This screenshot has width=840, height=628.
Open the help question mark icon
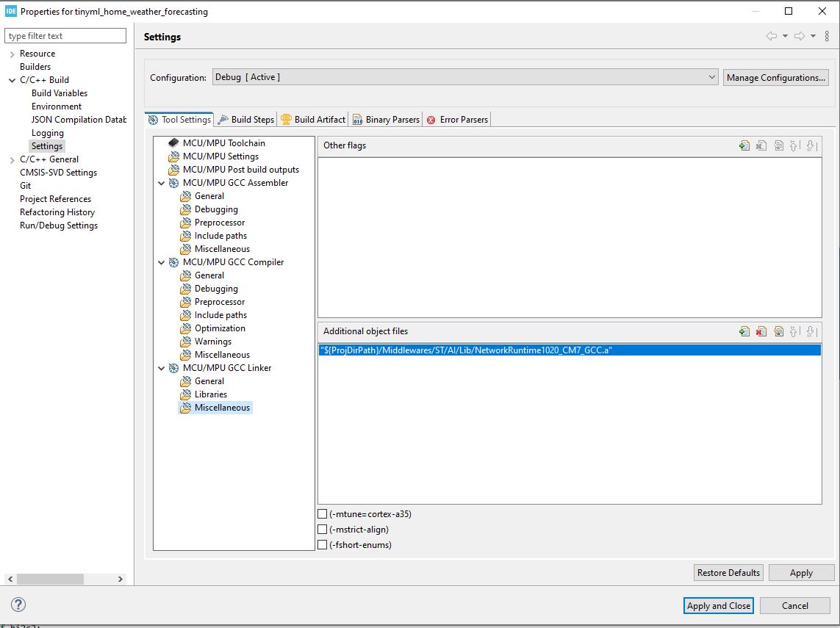coord(19,605)
